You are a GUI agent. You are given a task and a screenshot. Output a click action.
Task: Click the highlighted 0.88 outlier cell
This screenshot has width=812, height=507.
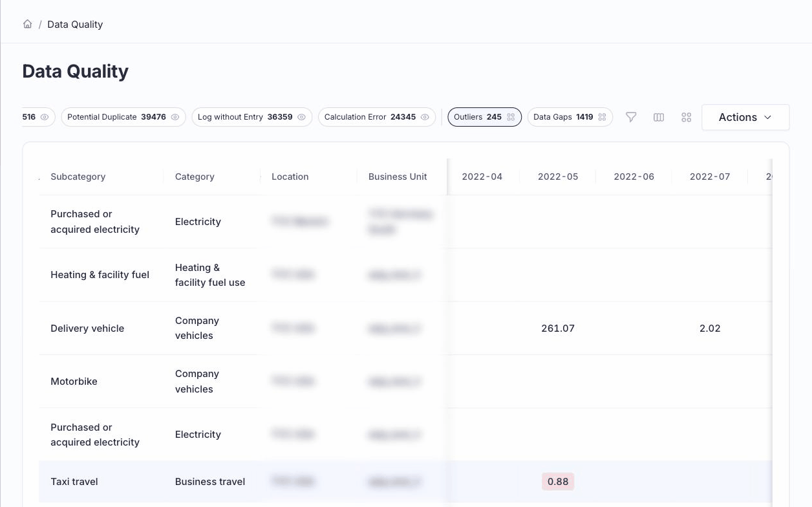558,481
